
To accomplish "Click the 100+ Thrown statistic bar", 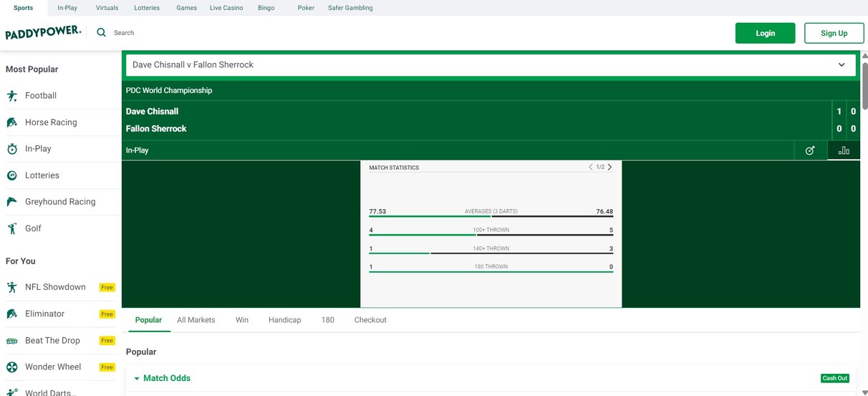I will 491,235.
